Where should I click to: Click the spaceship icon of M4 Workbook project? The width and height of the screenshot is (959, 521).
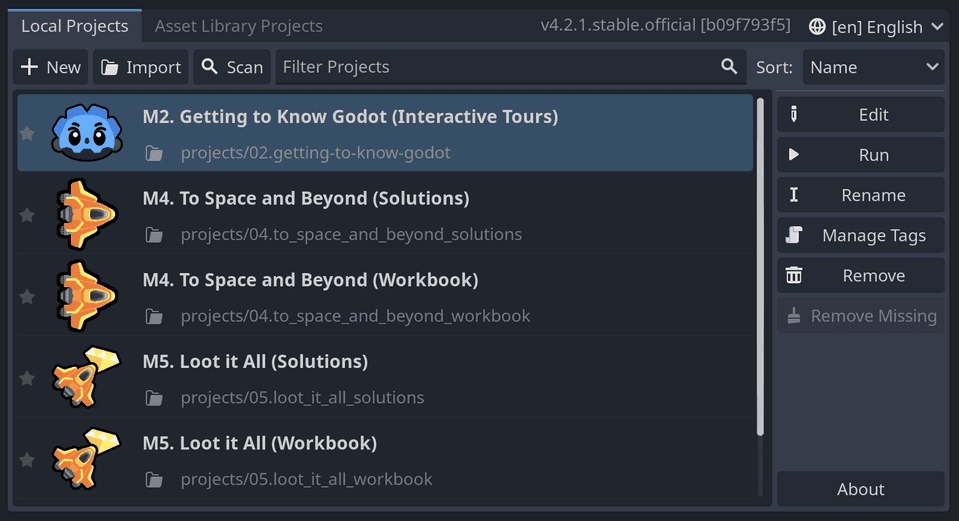point(87,296)
